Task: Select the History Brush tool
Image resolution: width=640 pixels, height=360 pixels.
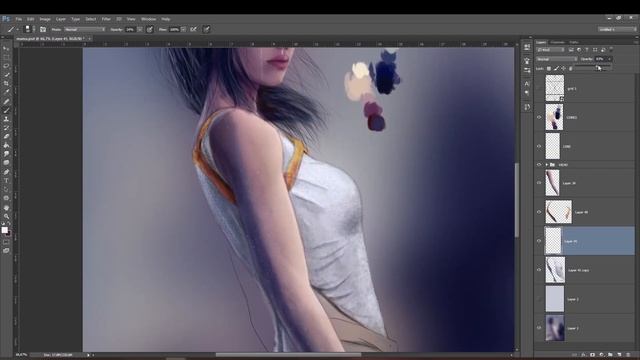Action: pos(6,128)
